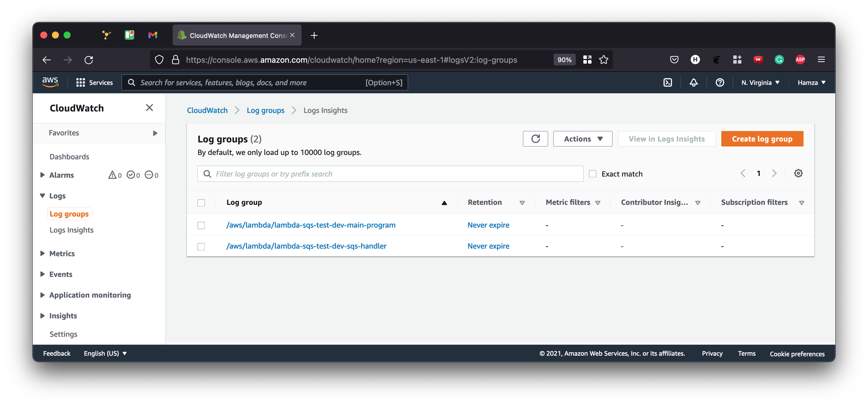Viewport: 868px width, 405px height.
Task: Open AWS CloudShell icon in header
Action: tap(668, 83)
